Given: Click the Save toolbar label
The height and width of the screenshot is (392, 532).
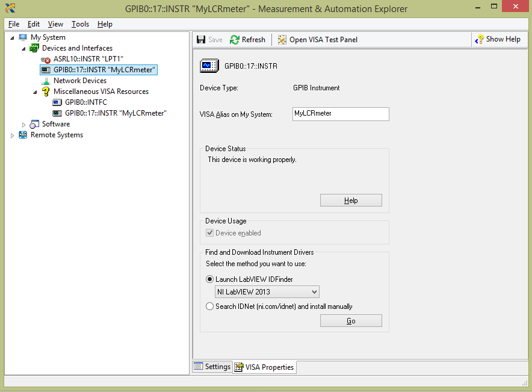Looking at the screenshot, I should (x=215, y=40).
